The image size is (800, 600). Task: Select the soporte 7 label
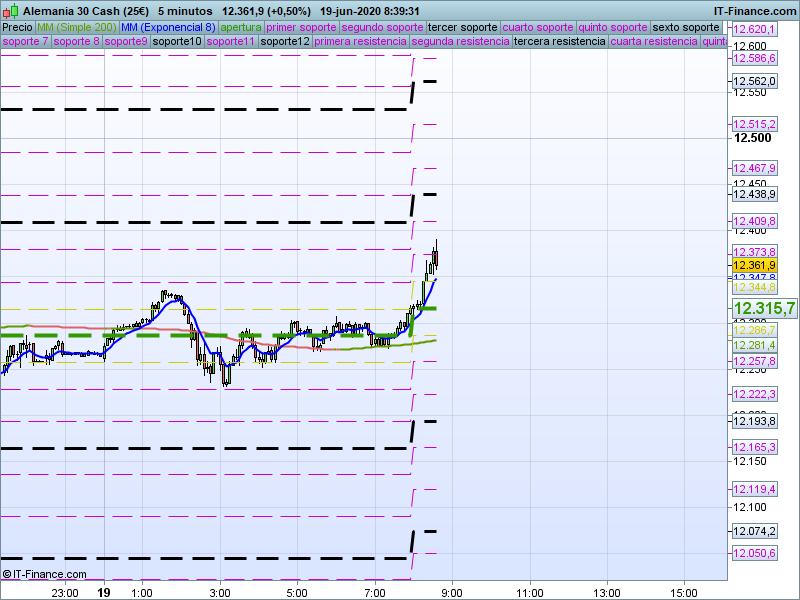tap(26, 41)
